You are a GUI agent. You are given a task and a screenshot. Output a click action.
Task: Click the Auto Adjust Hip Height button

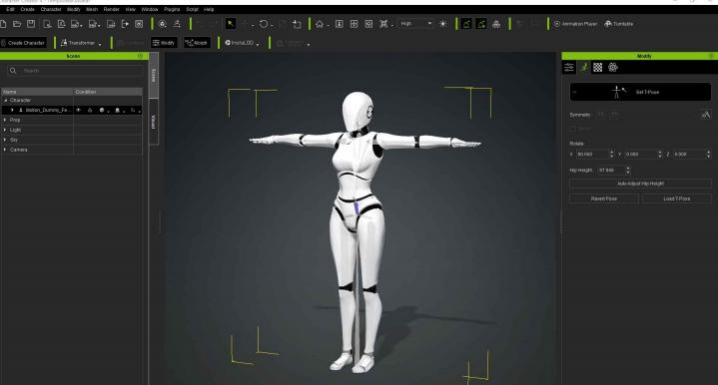click(x=640, y=184)
